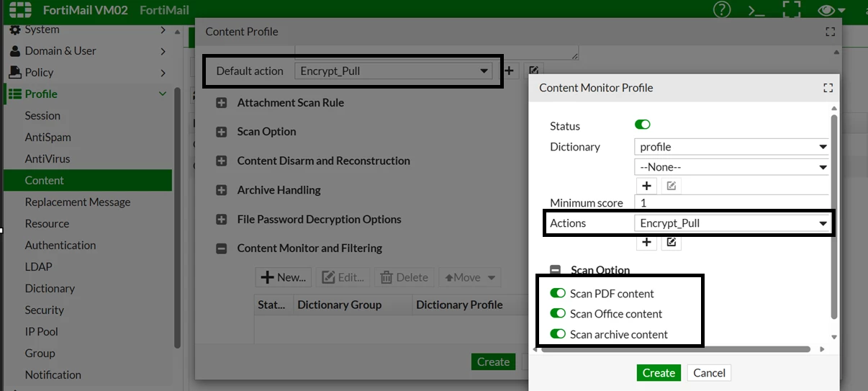The image size is (868, 391).
Task: Disable Scan Office content toggle
Action: click(x=558, y=313)
